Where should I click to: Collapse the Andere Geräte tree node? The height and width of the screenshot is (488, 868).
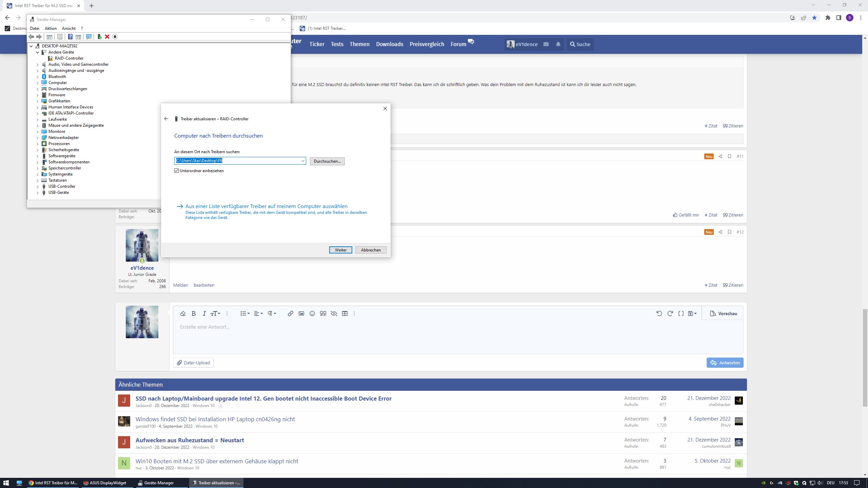pos(38,52)
